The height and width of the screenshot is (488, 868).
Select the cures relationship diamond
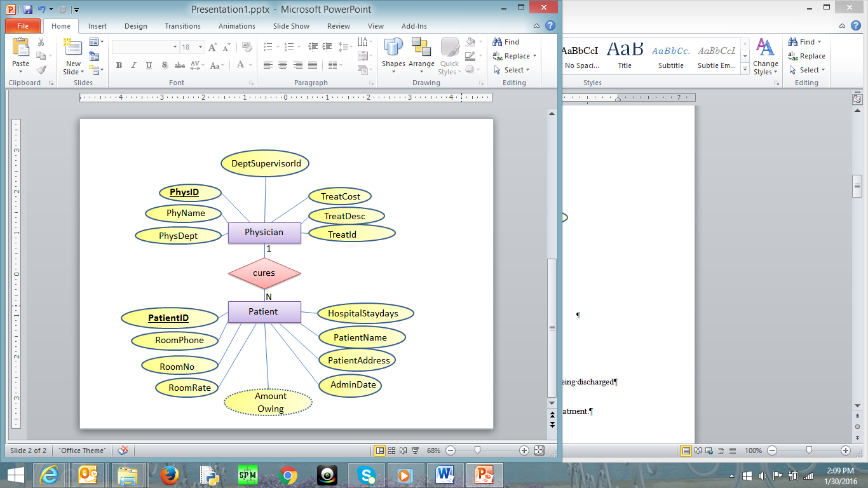point(264,273)
